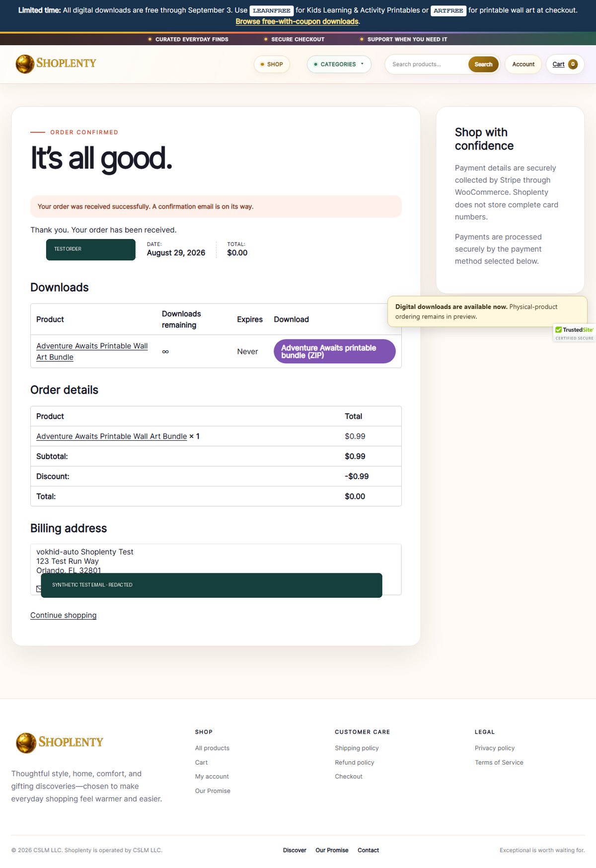The width and height of the screenshot is (596, 868).
Task: Open the Account page
Action: [x=523, y=64]
